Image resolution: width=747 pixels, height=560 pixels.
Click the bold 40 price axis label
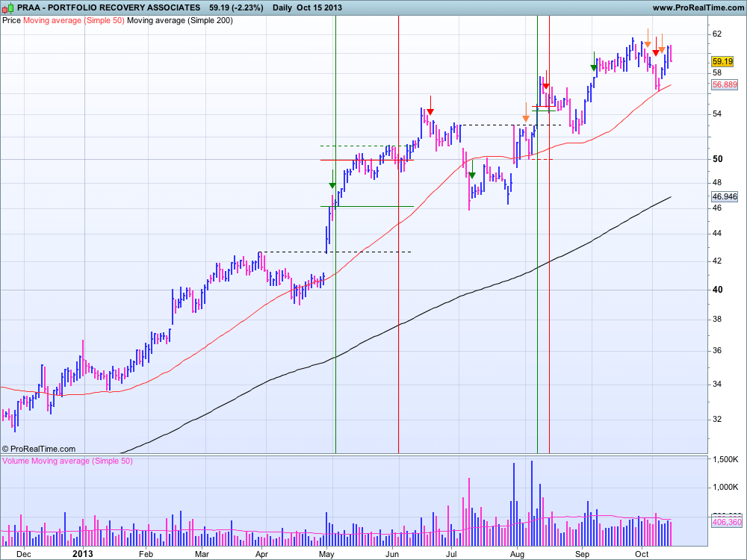pos(717,290)
